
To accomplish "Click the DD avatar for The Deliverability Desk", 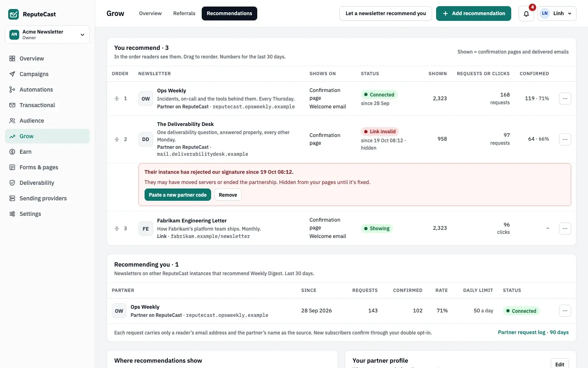I will [146, 139].
